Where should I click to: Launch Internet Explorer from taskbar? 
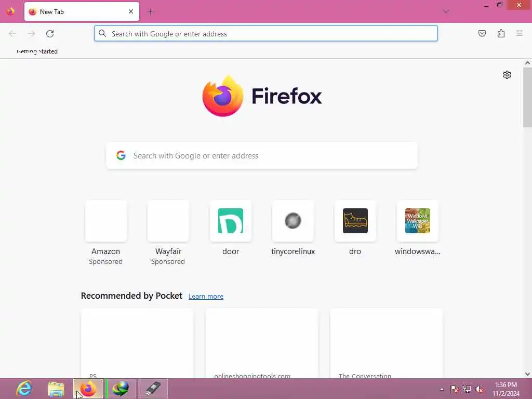click(x=24, y=389)
